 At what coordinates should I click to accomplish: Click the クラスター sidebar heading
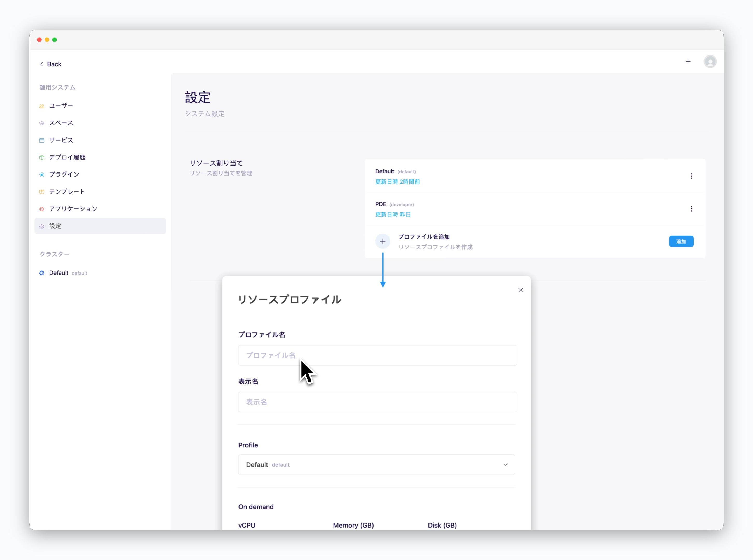[x=54, y=254]
